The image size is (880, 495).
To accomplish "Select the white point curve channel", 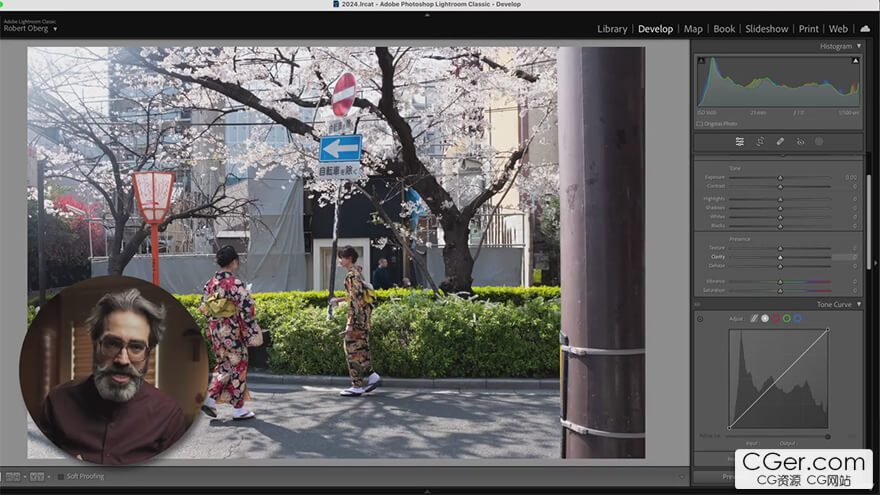I will (x=765, y=318).
